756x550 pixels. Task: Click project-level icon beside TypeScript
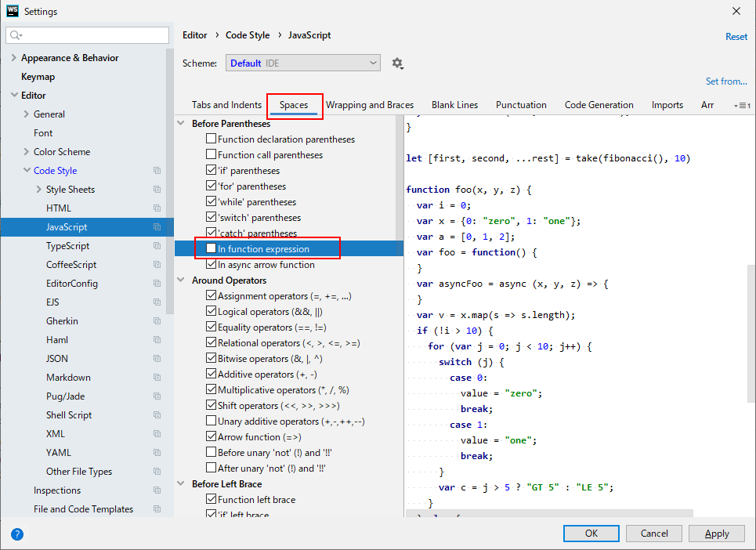click(157, 246)
